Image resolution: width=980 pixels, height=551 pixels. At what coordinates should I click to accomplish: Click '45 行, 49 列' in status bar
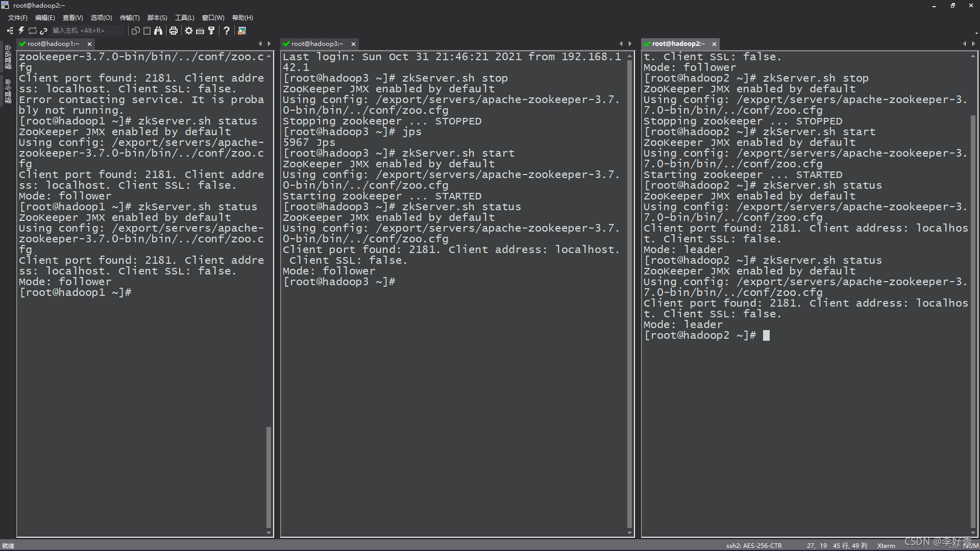point(850,546)
